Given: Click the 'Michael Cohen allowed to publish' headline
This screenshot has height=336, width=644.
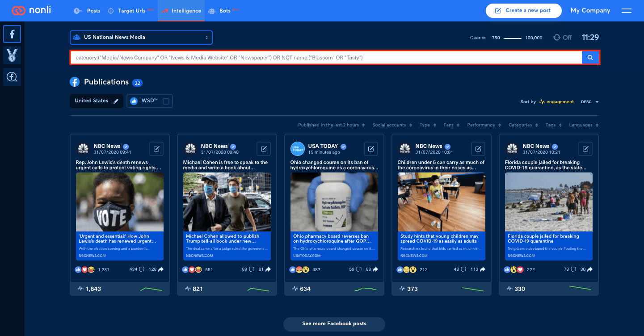Looking at the screenshot, I should (223, 239).
